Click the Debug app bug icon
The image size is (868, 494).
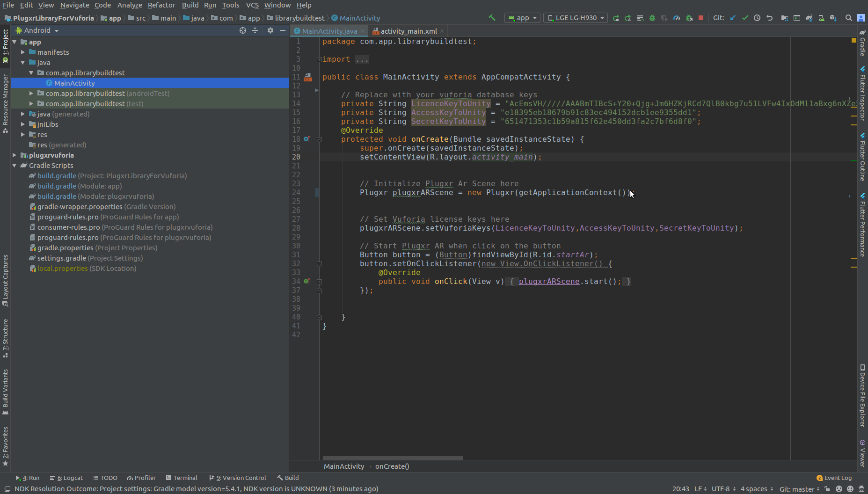coord(652,18)
